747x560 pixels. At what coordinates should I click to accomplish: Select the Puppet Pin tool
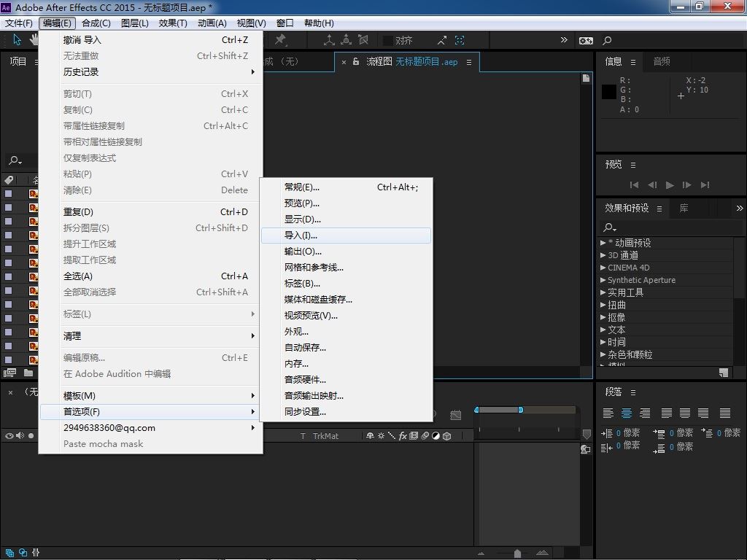pyautogui.click(x=281, y=40)
